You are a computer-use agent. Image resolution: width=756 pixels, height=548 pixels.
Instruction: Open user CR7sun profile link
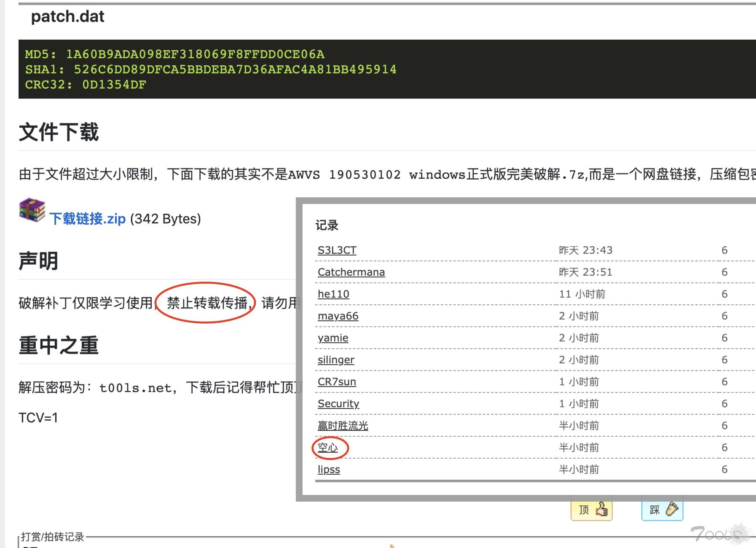pos(337,382)
